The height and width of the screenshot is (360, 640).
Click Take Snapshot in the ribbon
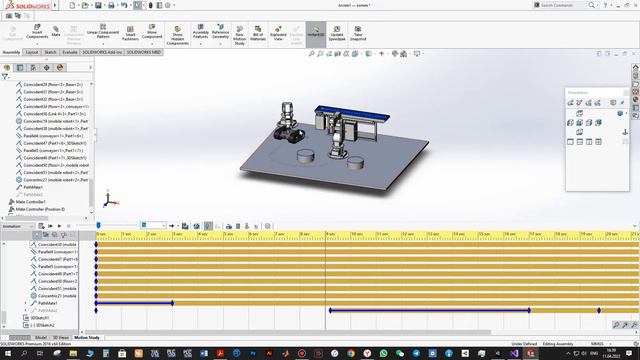tap(358, 33)
